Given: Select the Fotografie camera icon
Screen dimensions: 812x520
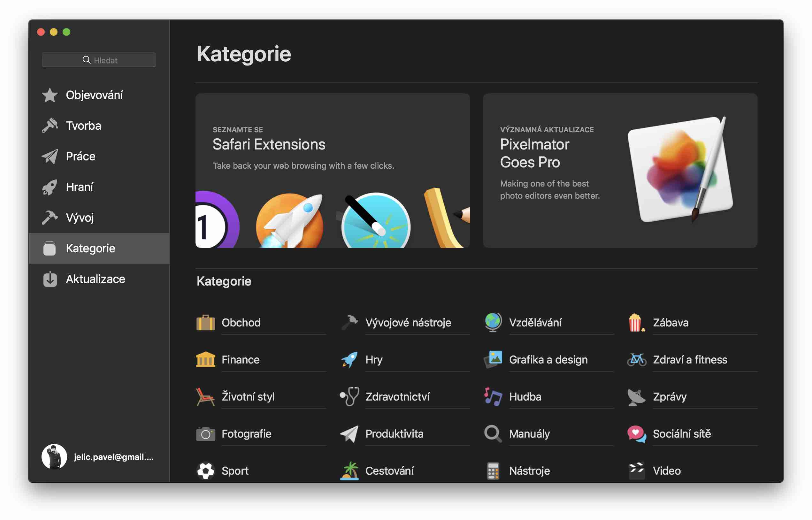Looking at the screenshot, I should pos(206,434).
